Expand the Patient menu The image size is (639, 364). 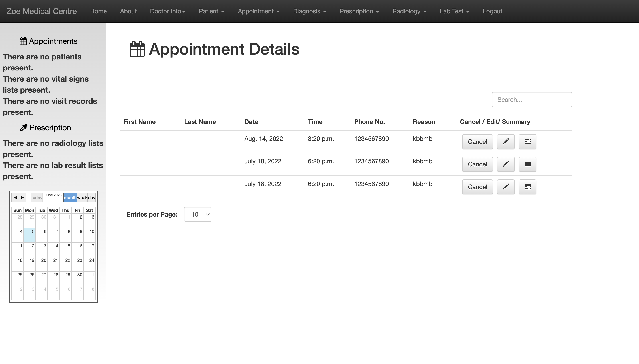211,11
